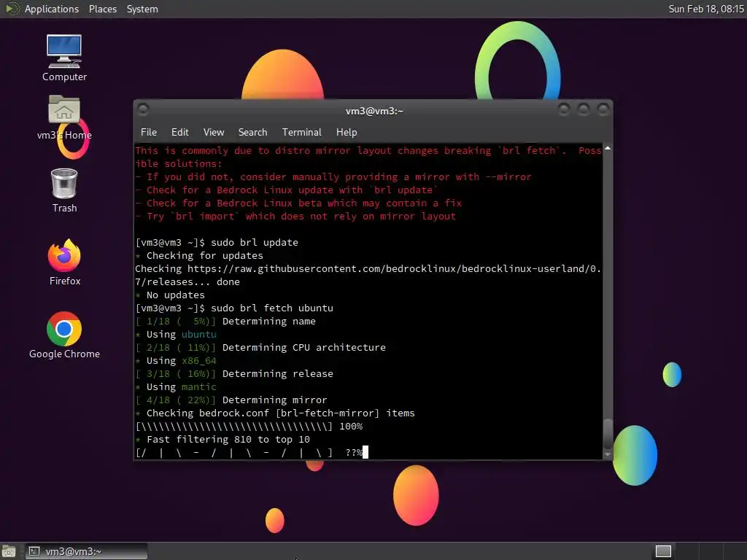Screen dimensions: 747x560
Task: Open the terminal Help menu
Action: point(347,132)
